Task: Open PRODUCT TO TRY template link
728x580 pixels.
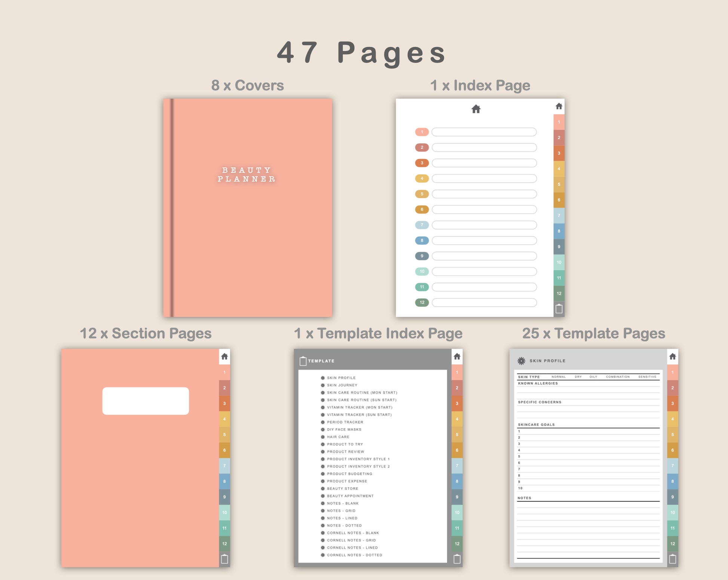Action: click(x=345, y=444)
